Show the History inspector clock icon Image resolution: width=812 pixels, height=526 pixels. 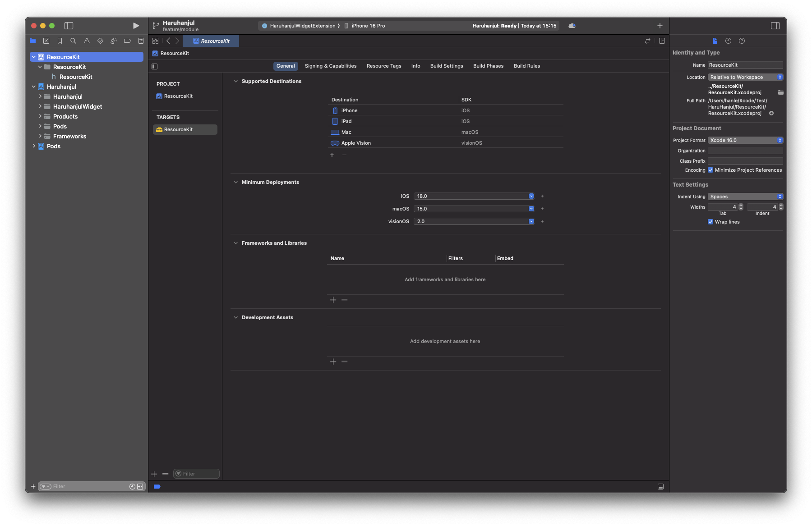pyautogui.click(x=728, y=41)
